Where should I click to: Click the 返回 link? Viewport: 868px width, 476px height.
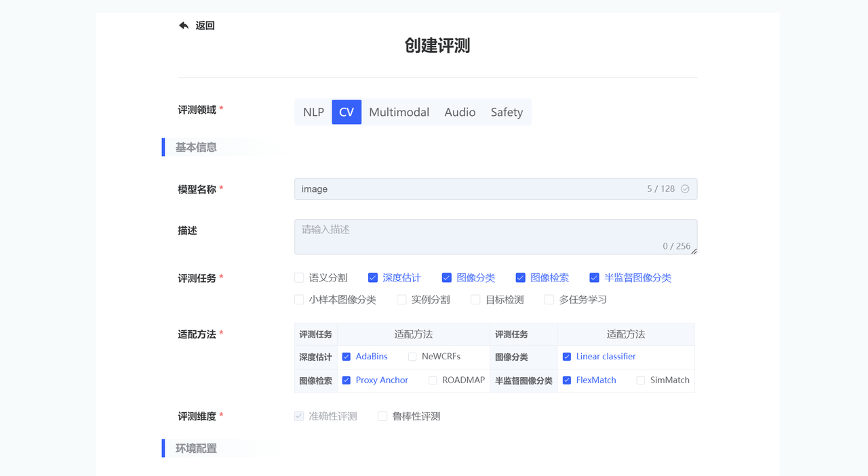(205, 26)
